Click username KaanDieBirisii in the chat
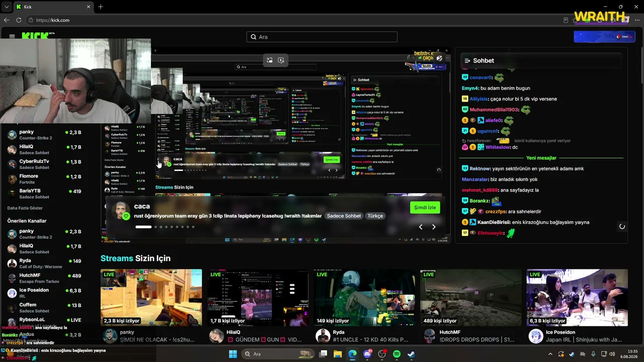 point(493,222)
